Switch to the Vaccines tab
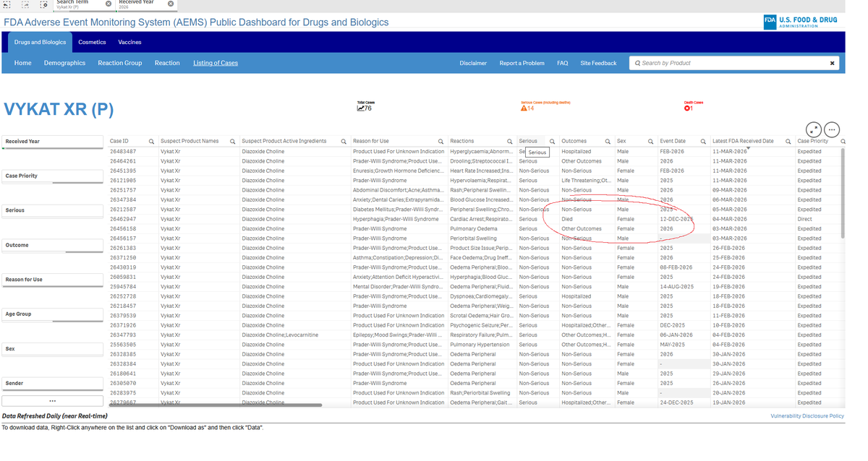 point(129,42)
